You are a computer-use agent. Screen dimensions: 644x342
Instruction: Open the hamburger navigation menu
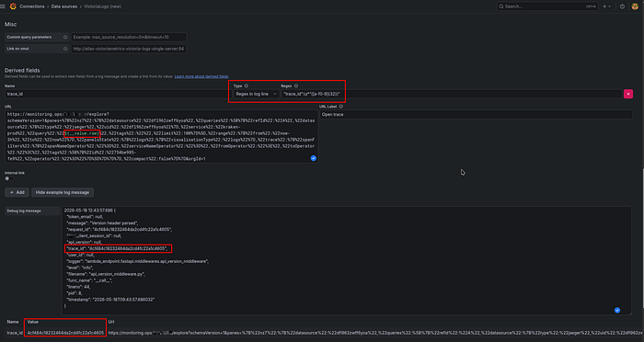pyautogui.click(x=3, y=6)
